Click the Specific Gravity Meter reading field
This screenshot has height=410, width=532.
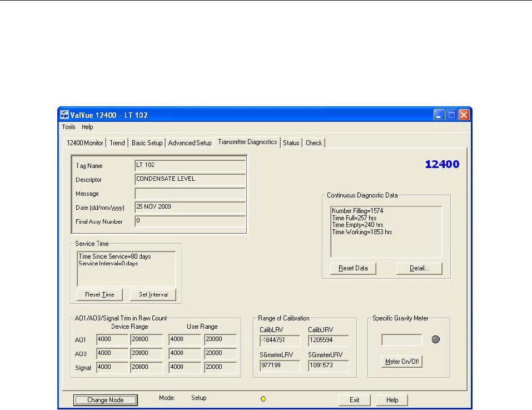tap(402, 339)
